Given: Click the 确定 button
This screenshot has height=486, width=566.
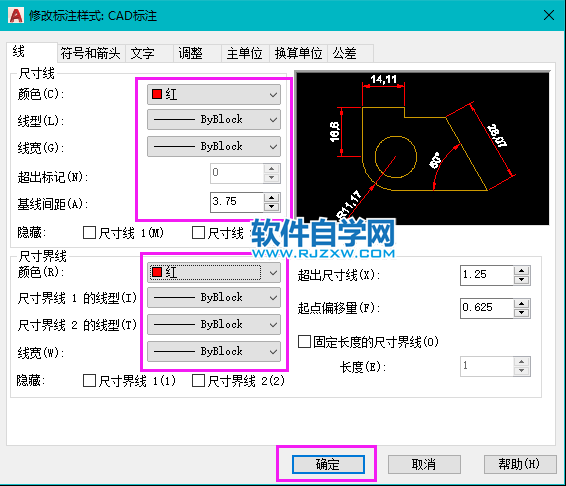Looking at the screenshot, I should [328, 464].
